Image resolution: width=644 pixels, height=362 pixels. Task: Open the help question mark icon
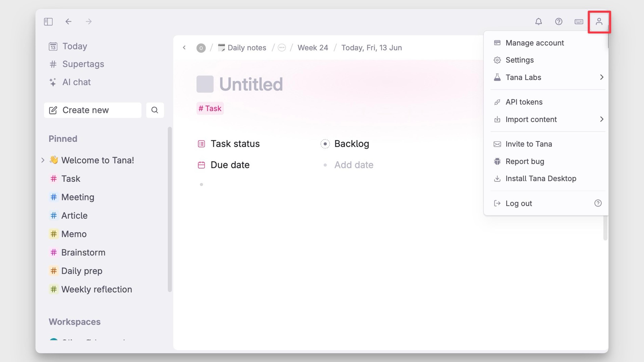tap(558, 22)
